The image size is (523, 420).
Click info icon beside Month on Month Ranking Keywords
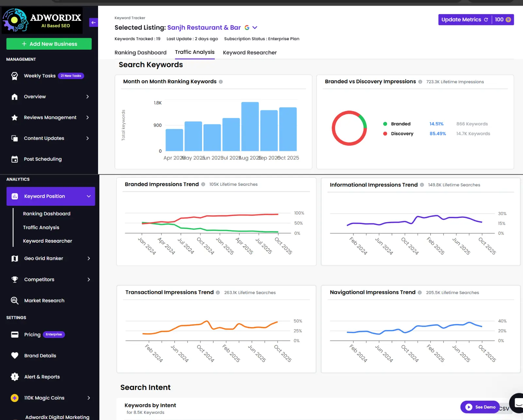pos(221,82)
